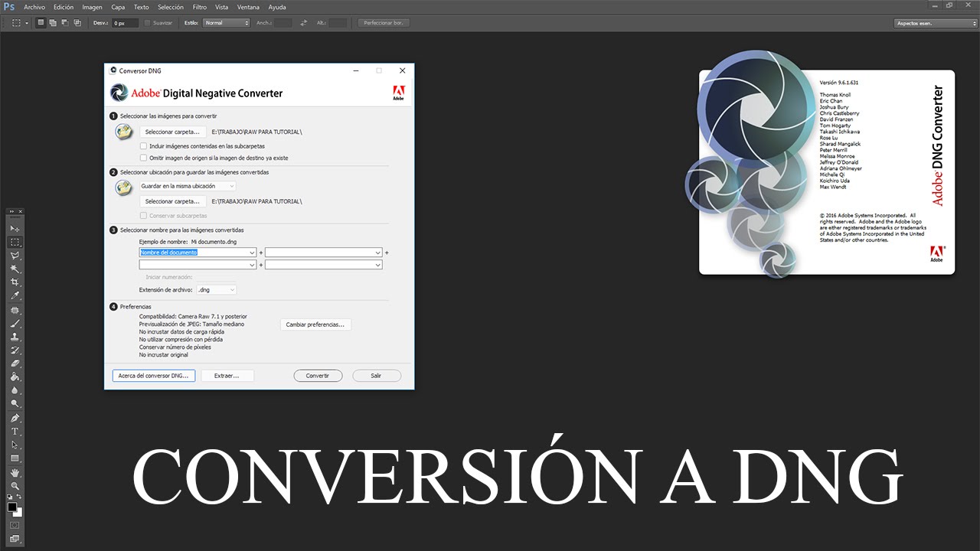Image resolution: width=980 pixels, height=551 pixels.
Task: Click the Desv. feather input field
Action: click(126, 23)
